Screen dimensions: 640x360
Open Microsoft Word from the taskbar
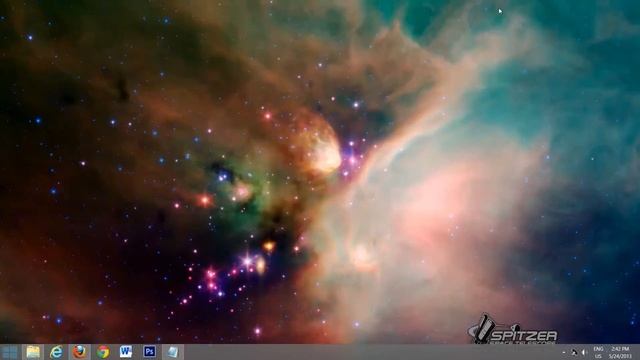tap(126, 352)
